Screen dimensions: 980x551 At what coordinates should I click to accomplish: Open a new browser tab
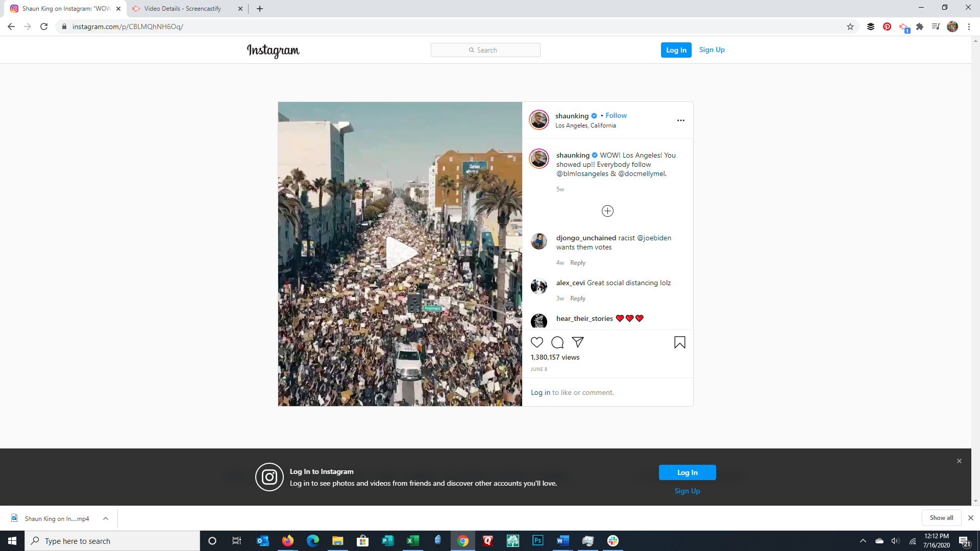pos(260,9)
